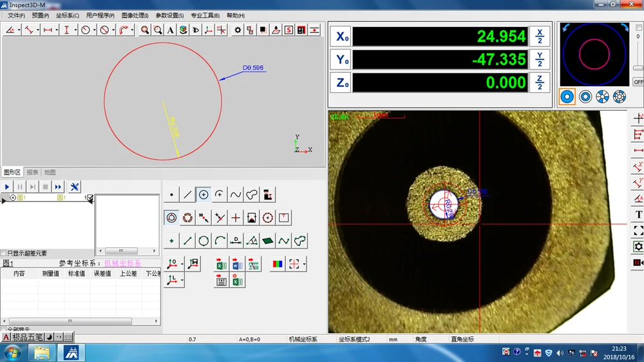Expand the angle tool dropdown arrow
Screen dimensions: 644x362
pos(19,30)
